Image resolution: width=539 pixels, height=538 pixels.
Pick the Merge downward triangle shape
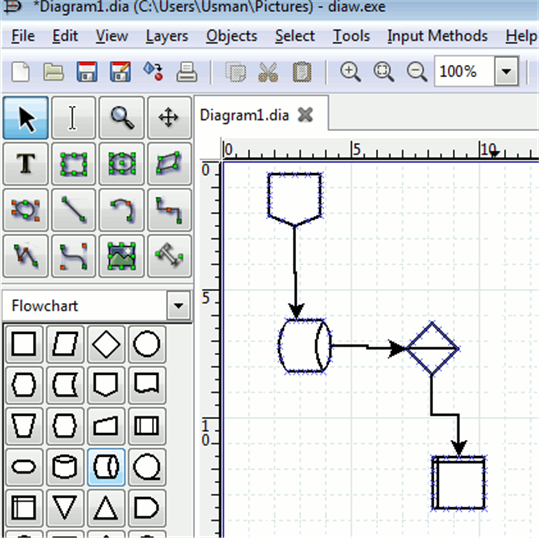click(x=65, y=508)
